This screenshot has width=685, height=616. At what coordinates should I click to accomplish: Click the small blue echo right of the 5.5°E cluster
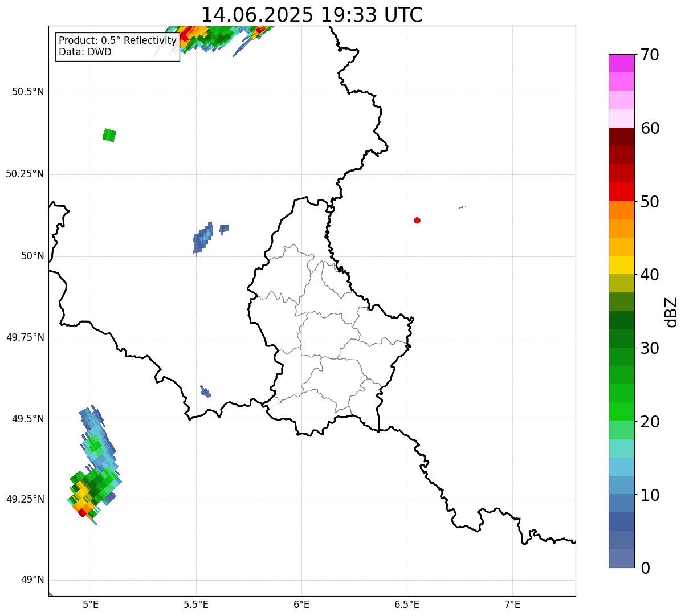224,228
